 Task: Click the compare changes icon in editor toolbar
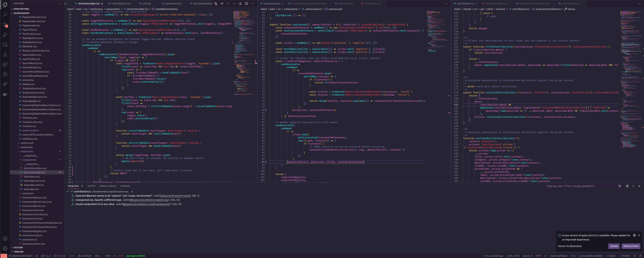tap(216, 3)
